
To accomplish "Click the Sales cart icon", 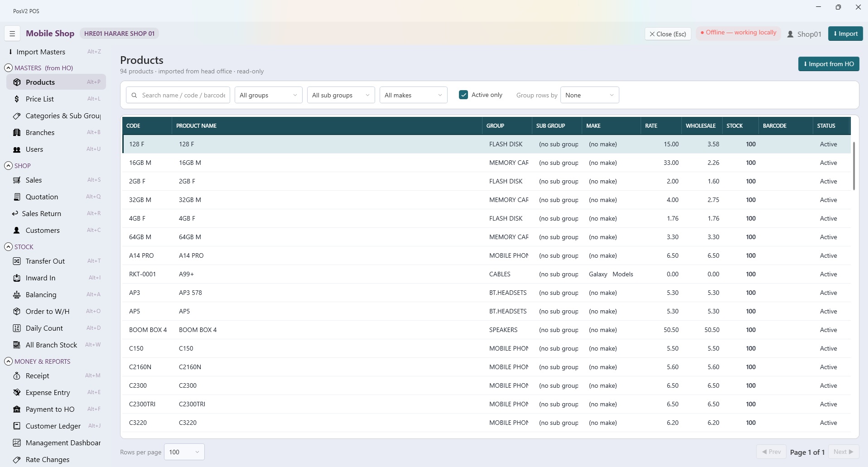I will pos(17,180).
